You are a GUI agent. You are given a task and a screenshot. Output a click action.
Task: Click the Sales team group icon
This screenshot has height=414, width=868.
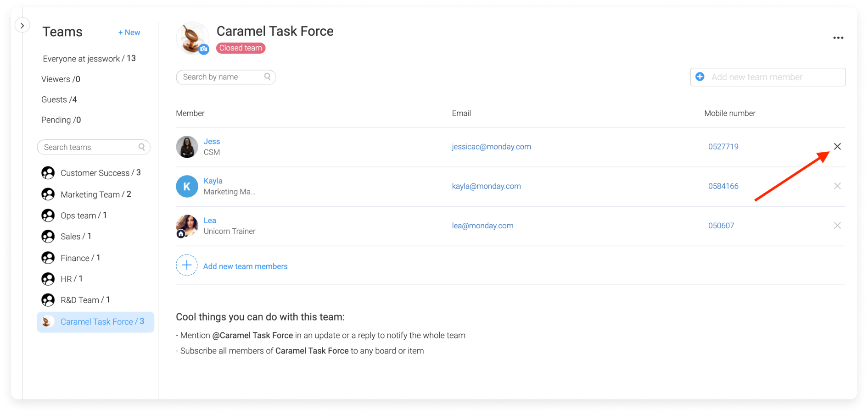pyautogui.click(x=48, y=237)
